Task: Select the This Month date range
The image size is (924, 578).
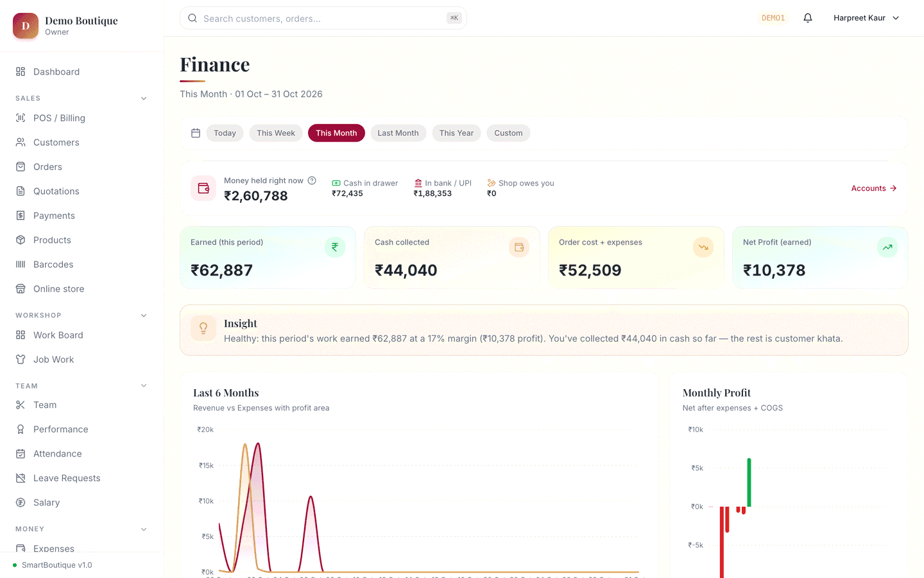Action: click(x=336, y=133)
